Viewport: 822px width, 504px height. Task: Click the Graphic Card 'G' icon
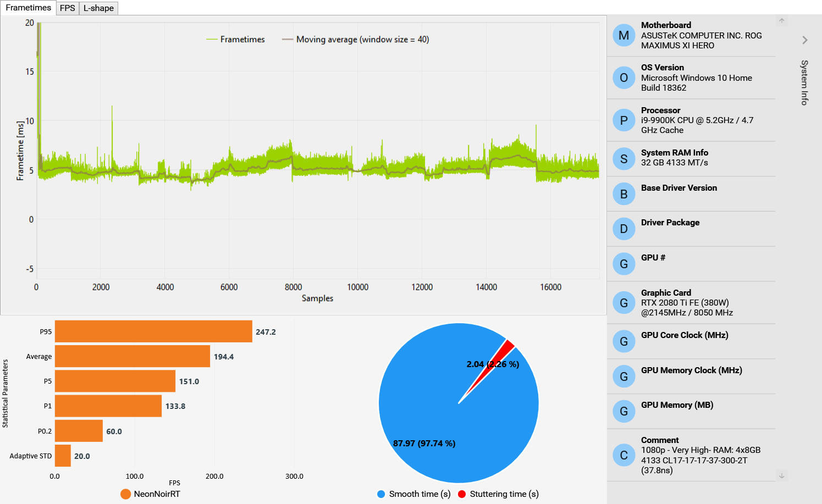(x=624, y=303)
